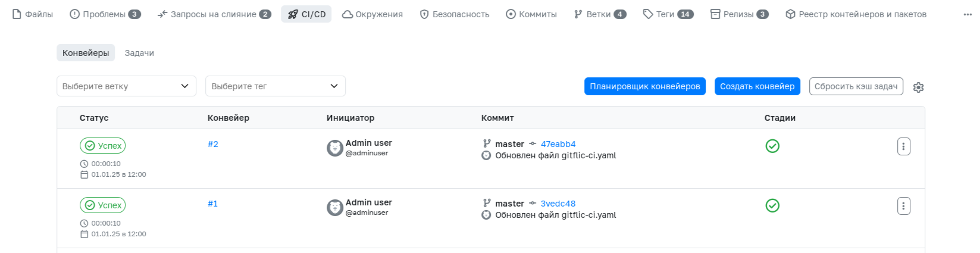Open commit hash 3vedc48
Image resolution: width=980 pixels, height=253 pixels.
[558, 204]
